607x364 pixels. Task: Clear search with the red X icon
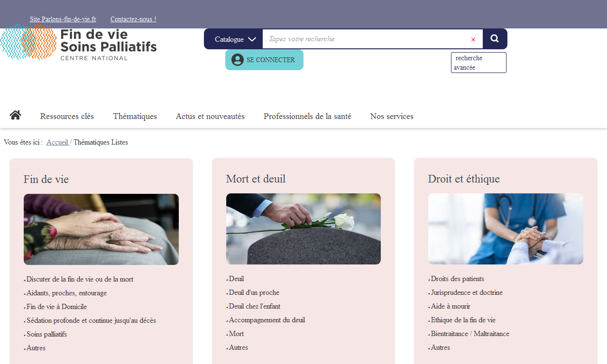click(473, 39)
